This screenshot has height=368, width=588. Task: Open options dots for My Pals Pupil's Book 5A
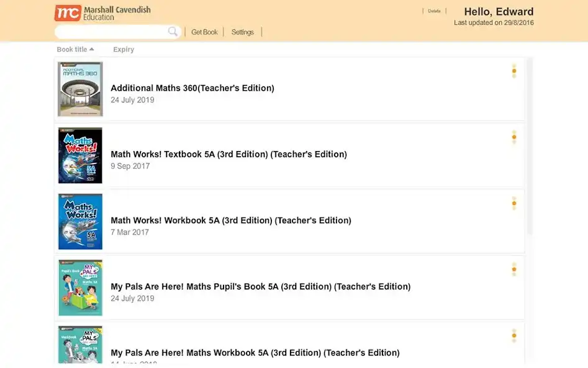point(514,269)
